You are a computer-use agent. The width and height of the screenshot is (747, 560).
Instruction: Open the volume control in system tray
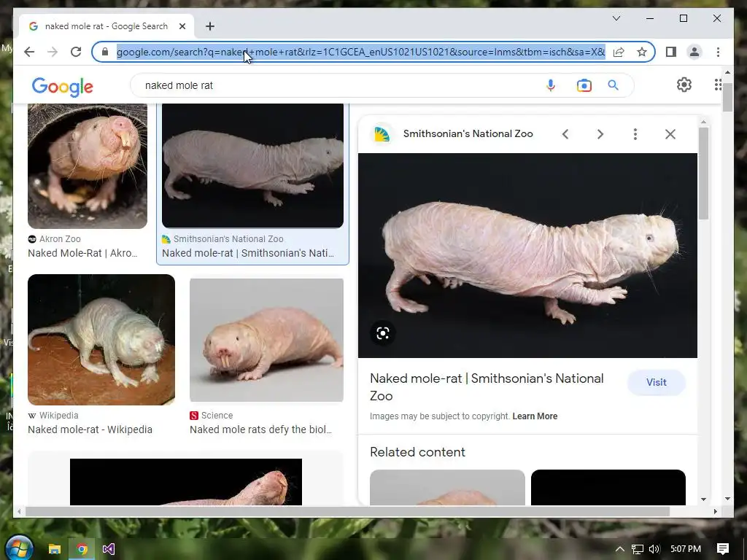(x=654, y=549)
